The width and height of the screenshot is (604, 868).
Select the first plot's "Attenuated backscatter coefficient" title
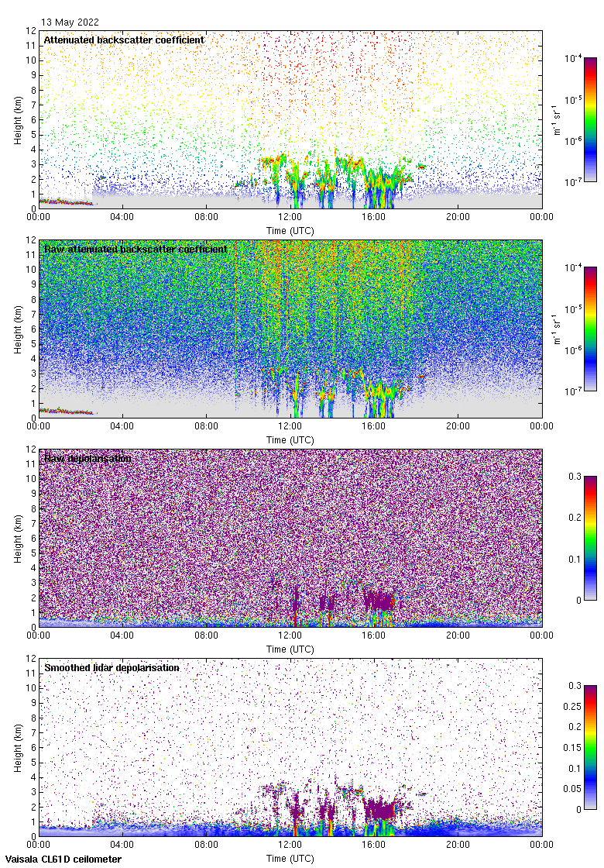[x=124, y=40]
